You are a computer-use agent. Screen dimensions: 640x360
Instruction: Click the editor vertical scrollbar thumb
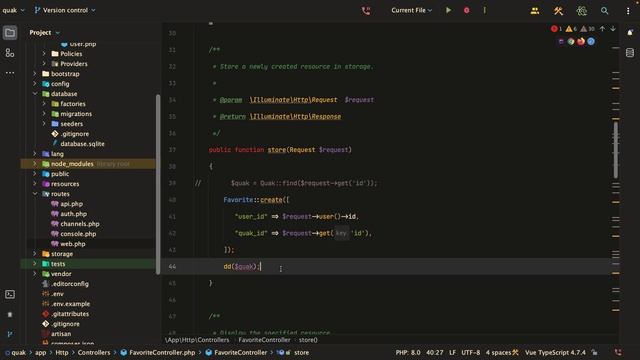tap(616, 149)
